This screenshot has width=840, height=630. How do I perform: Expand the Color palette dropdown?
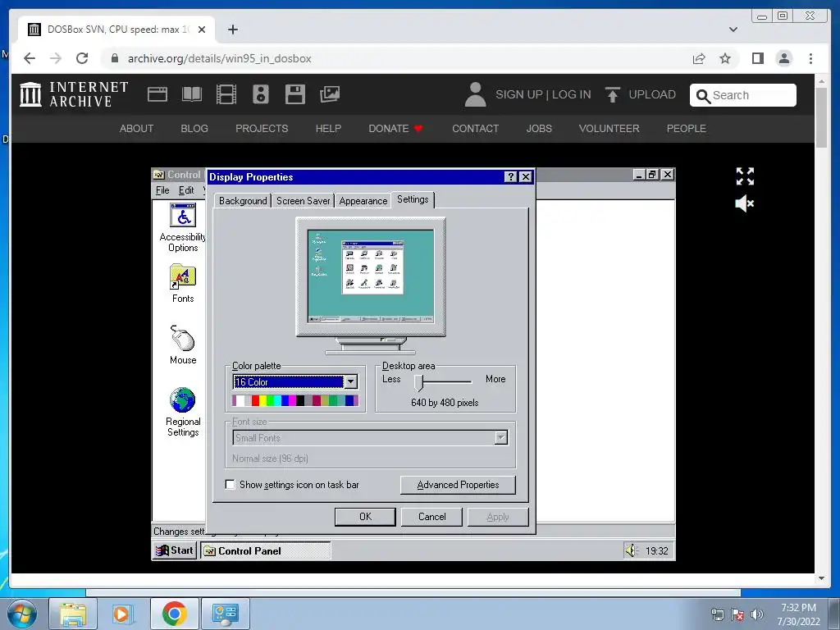[x=351, y=381]
